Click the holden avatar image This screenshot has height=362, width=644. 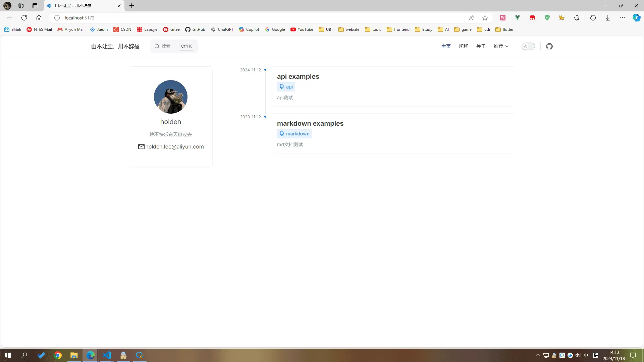point(170,97)
